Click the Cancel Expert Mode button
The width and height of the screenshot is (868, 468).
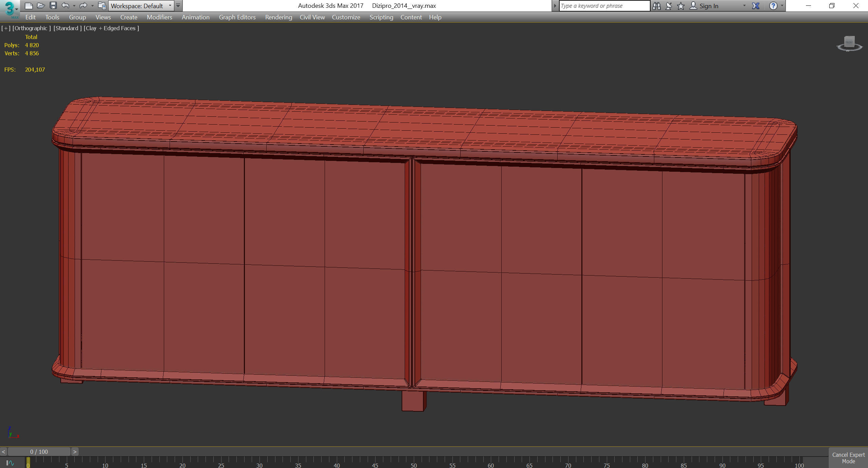(x=848, y=458)
